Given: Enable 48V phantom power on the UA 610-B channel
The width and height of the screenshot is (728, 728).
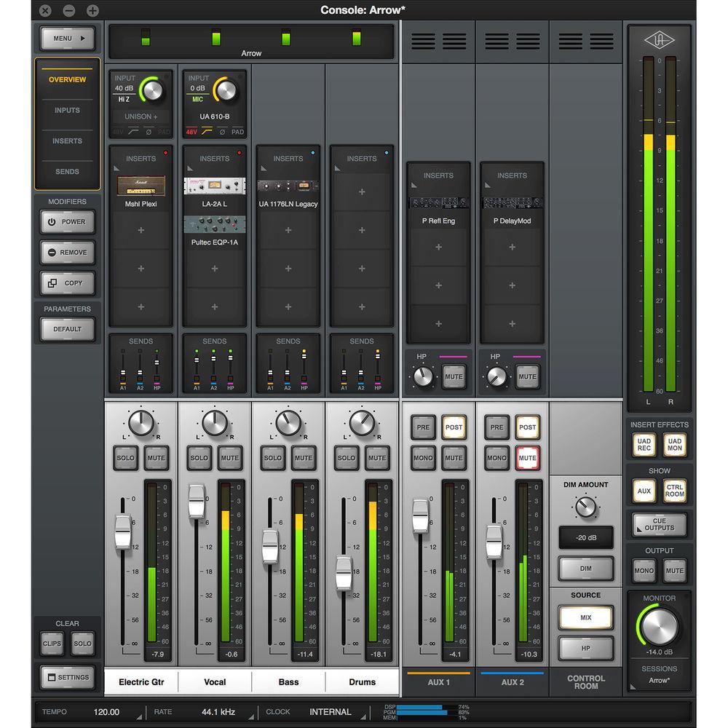Looking at the screenshot, I should [191, 131].
